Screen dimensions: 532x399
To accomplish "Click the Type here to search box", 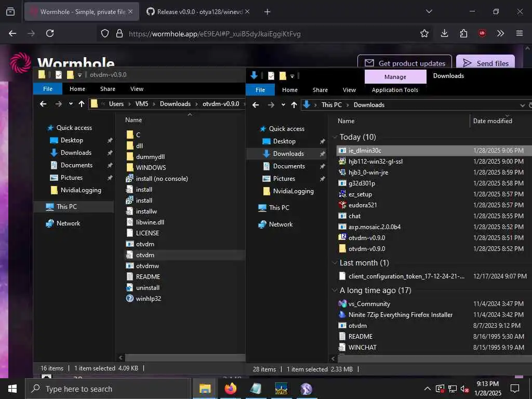I will click(x=108, y=389).
